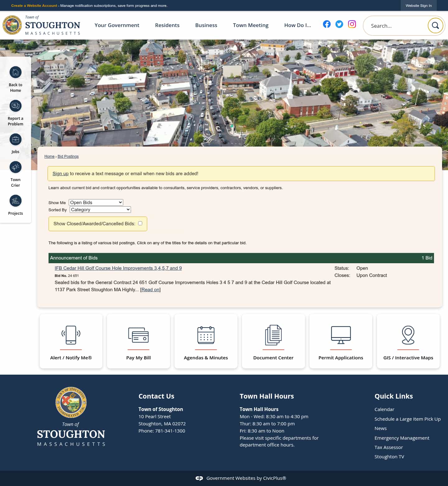Click the Document Center pages icon
The height and width of the screenshot is (486, 448).
pos(273,335)
